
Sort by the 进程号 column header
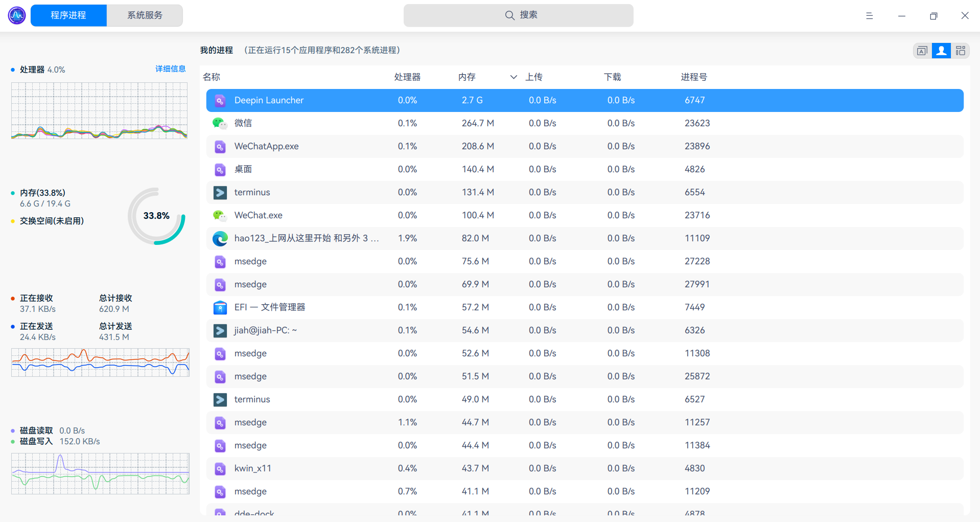click(x=694, y=77)
